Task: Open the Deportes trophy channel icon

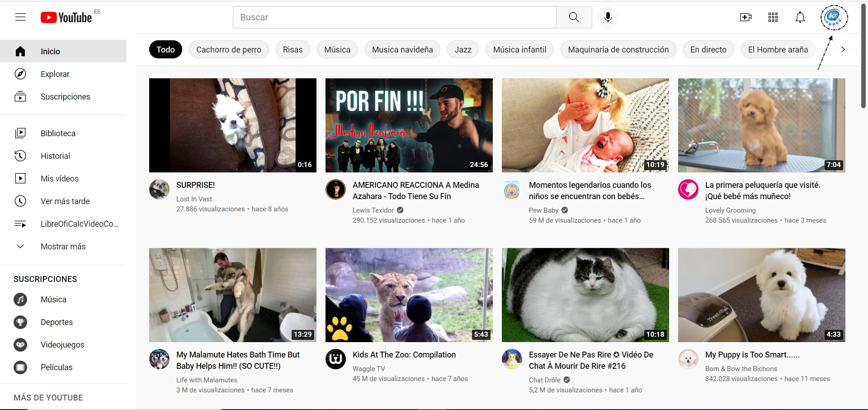Action: click(20, 322)
